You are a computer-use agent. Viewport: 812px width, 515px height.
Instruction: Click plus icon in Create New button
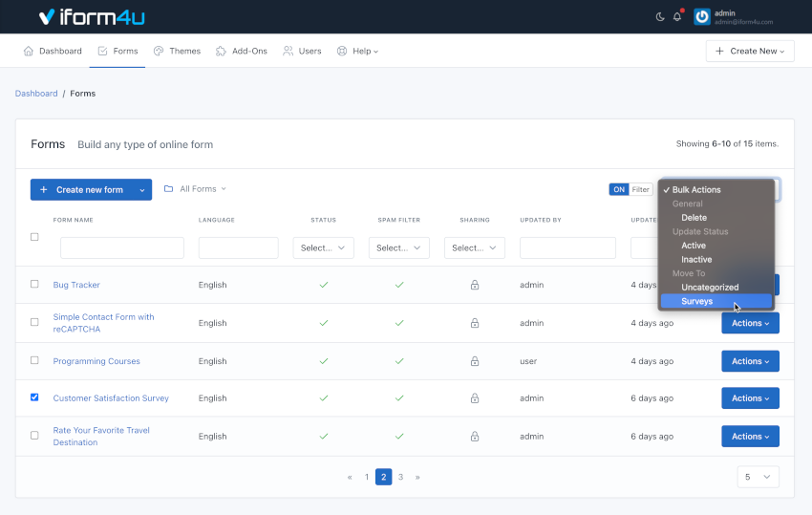click(719, 51)
